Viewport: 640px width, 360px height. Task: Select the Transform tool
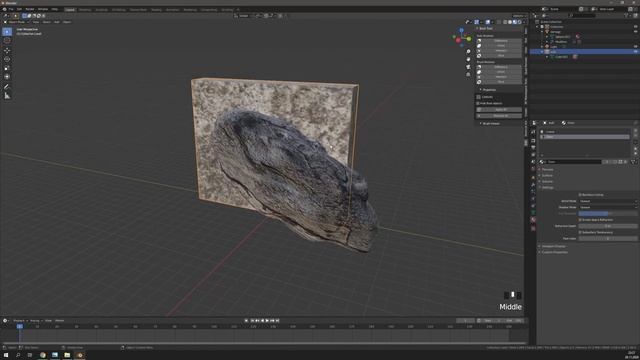pyautogui.click(x=7, y=76)
